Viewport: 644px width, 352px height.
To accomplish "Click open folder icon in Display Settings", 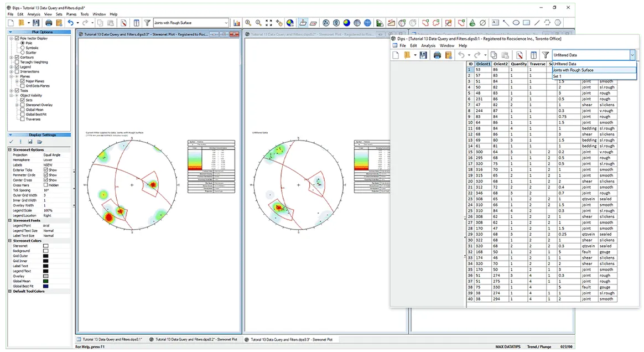I will coord(39,142).
